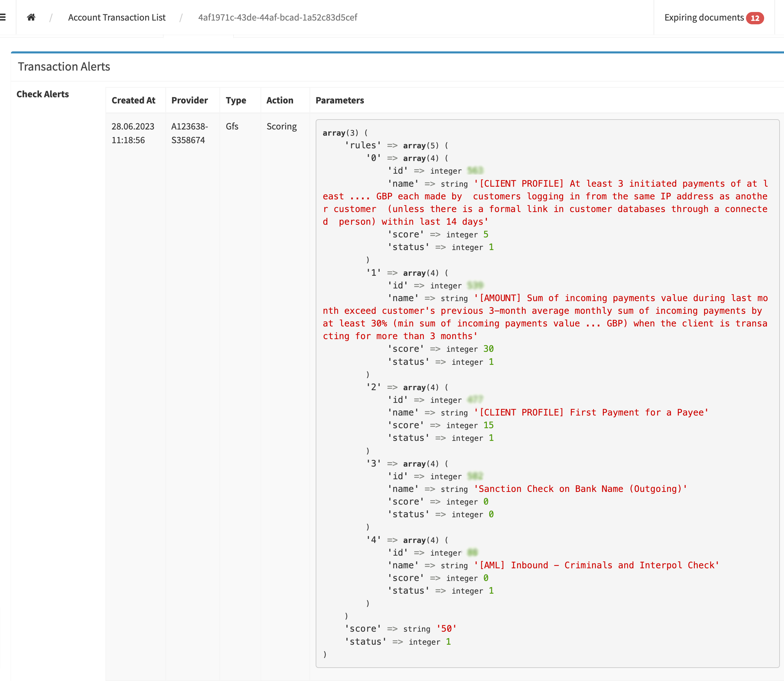Open the hamburger sidebar menu
Viewport: 784px width, 681px height.
click(3, 17)
